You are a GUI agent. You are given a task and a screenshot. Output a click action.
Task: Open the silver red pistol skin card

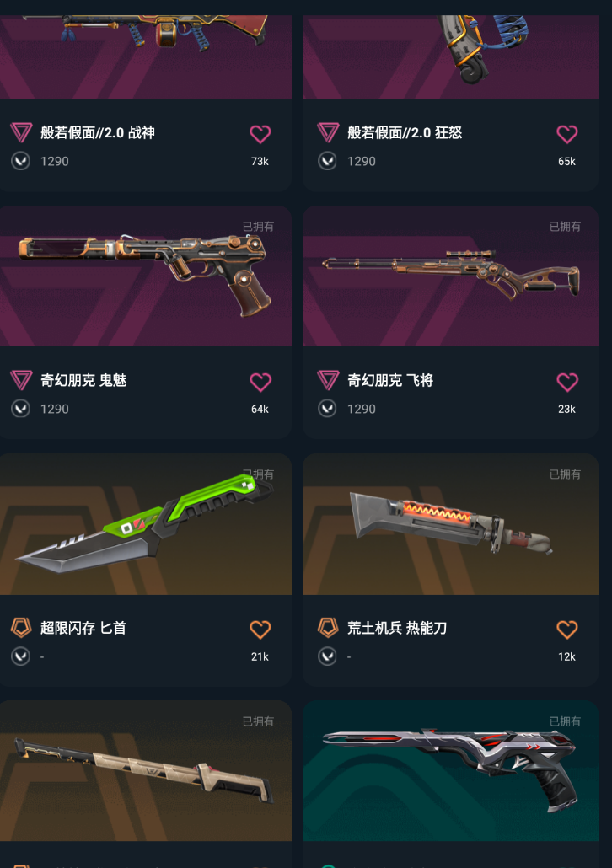tap(450, 771)
